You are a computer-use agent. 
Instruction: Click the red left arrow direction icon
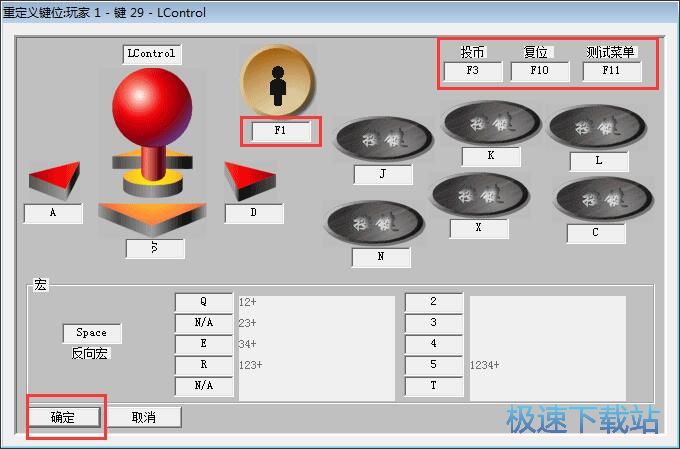click(54, 181)
